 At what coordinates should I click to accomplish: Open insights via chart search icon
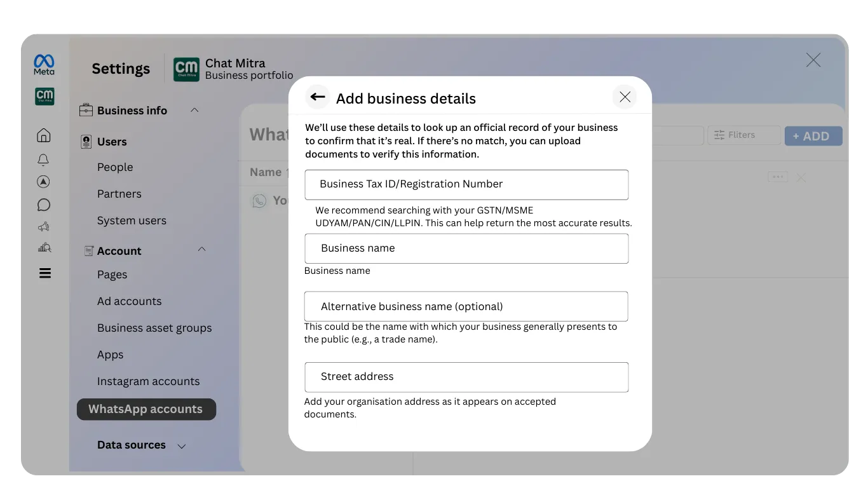click(44, 248)
